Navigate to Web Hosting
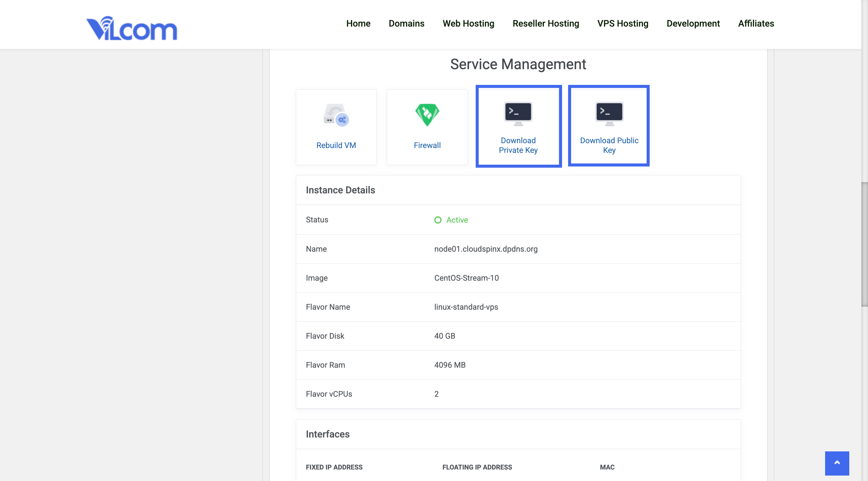The width and height of the screenshot is (868, 481). [468, 24]
